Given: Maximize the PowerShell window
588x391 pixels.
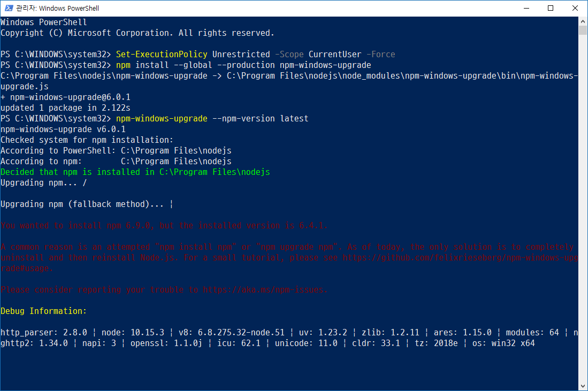Looking at the screenshot, I should pyautogui.click(x=551, y=8).
